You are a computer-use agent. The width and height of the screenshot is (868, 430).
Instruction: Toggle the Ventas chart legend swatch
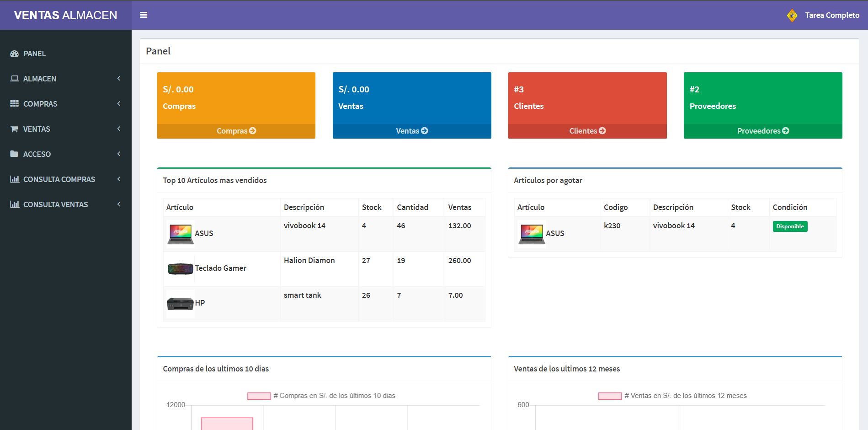(610, 396)
